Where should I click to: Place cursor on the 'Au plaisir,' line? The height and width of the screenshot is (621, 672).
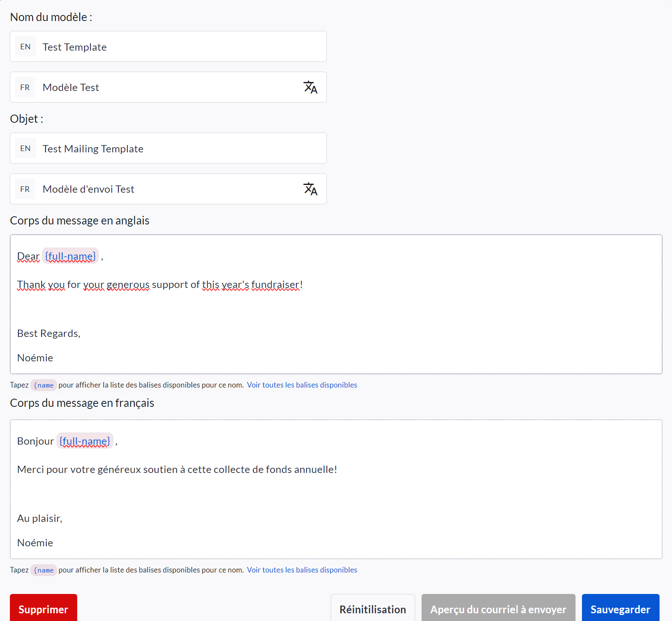pyautogui.click(x=40, y=518)
